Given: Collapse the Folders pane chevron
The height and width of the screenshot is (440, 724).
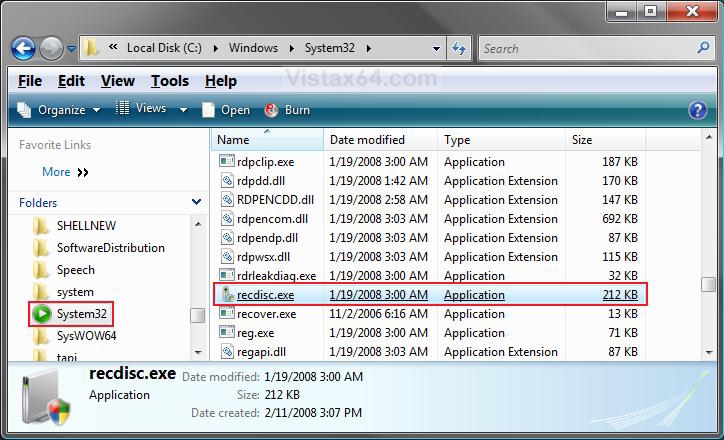Looking at the screenshot, I should (x=196, y=202).
